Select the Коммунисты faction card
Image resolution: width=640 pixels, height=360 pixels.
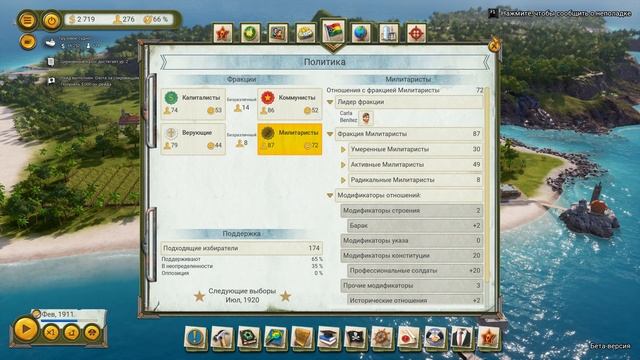[x=289, y=104]
